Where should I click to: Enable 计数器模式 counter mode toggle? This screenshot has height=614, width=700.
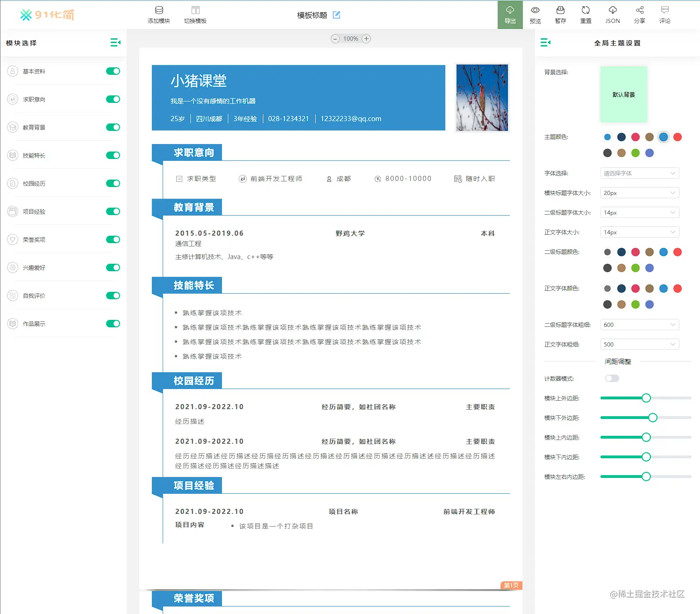pyautogui.click(x=612, y=378)
